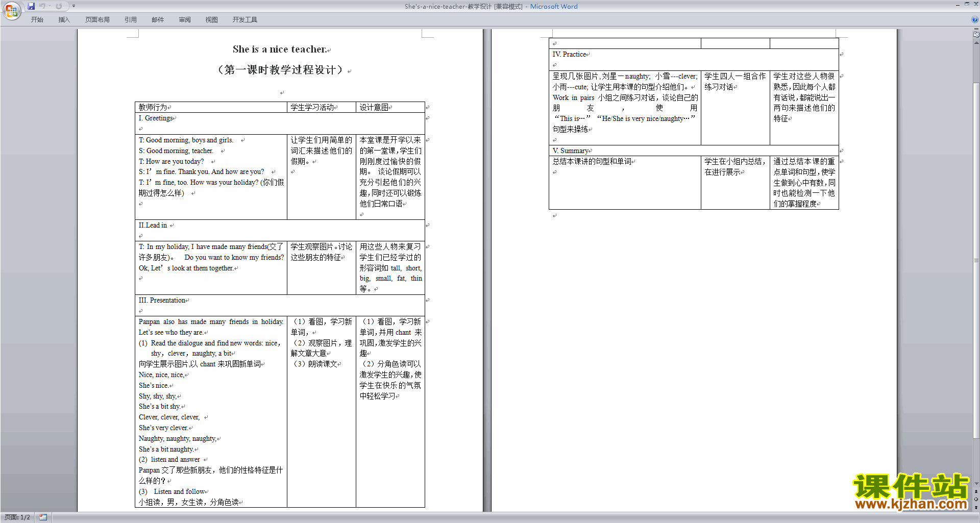Screen dimensions: 980x523
Task: Click the 'IV. Practice' heading on page two
Action: tap(569, 55)
